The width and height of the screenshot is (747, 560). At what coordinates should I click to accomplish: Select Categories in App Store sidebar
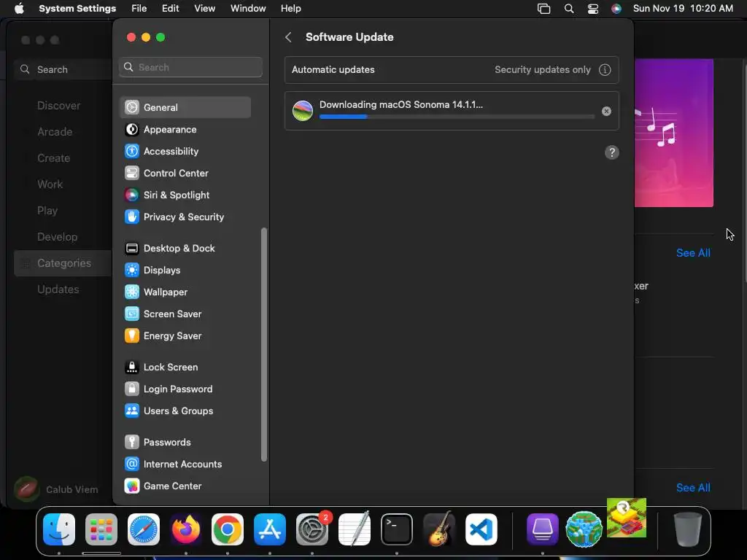coord(63,263)
